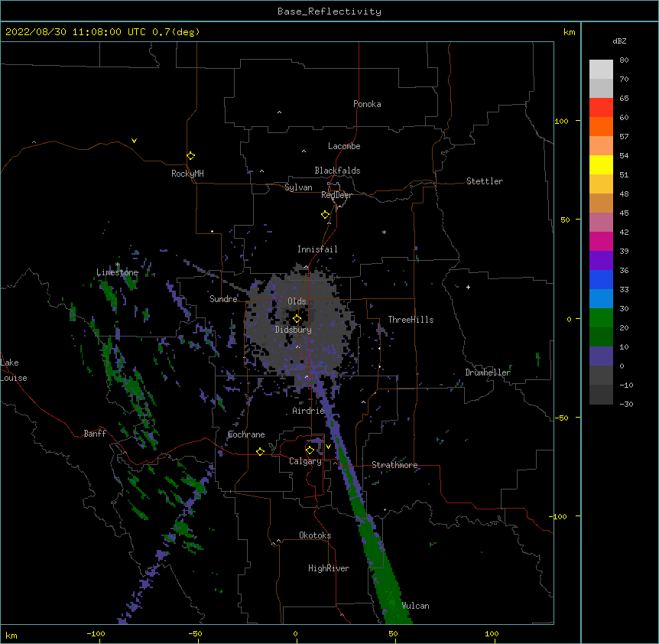Click the RockyMH label
This screenshot has width=659, height=644.
click(187, 174)
